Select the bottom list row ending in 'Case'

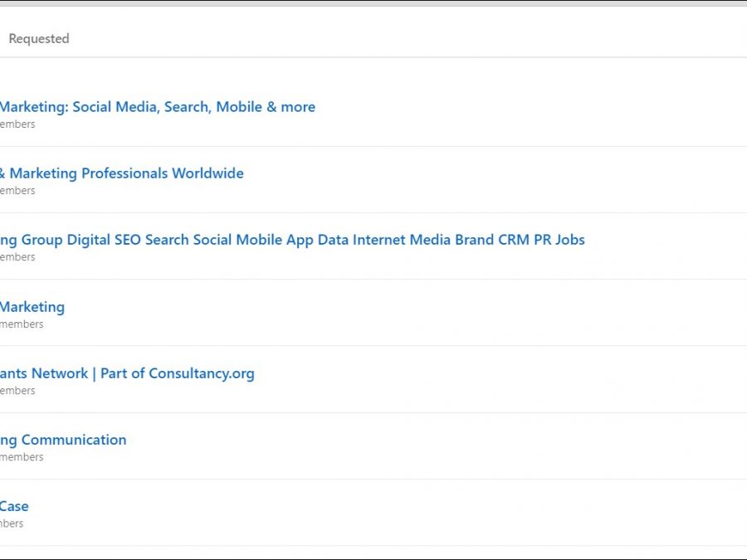tap(498, 513)
